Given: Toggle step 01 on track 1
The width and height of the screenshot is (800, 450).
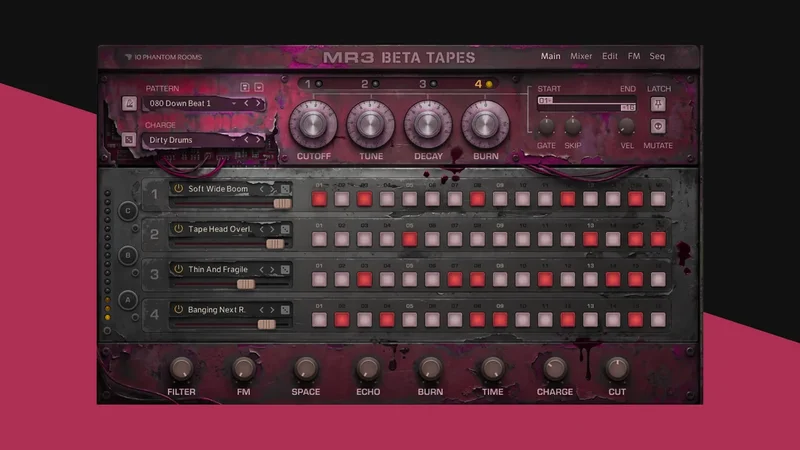Looking at the screenshot, I should [319, 199].
